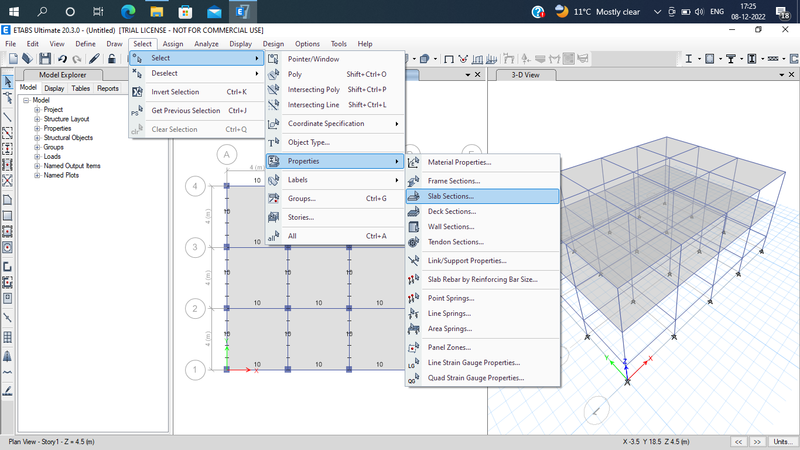Expand the Structural Objects tree node
The image size is (800, 450).
tap(37, 138)
